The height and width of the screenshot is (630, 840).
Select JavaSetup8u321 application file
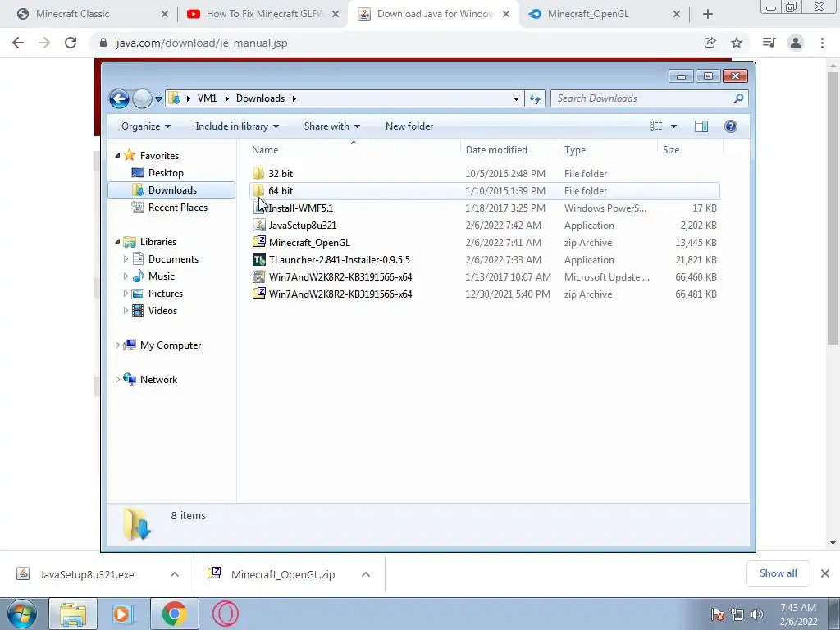click(x=484, y=225)
